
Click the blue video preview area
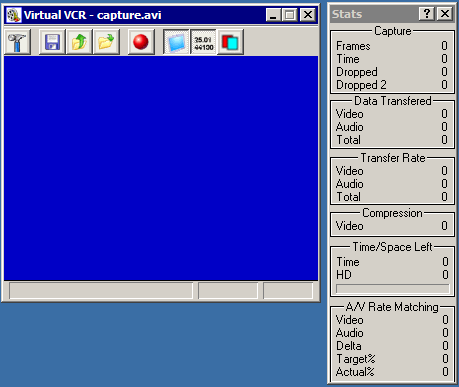coord(161,168)
